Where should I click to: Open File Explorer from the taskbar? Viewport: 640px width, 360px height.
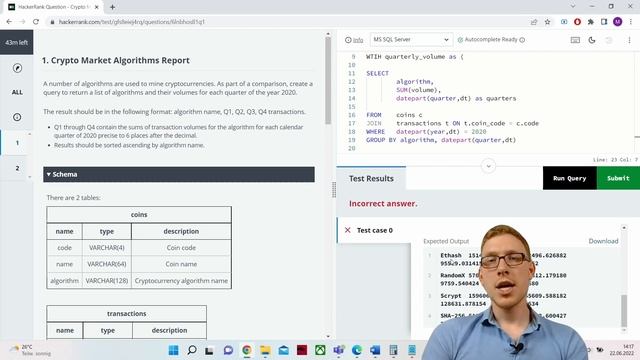[265, 350]
